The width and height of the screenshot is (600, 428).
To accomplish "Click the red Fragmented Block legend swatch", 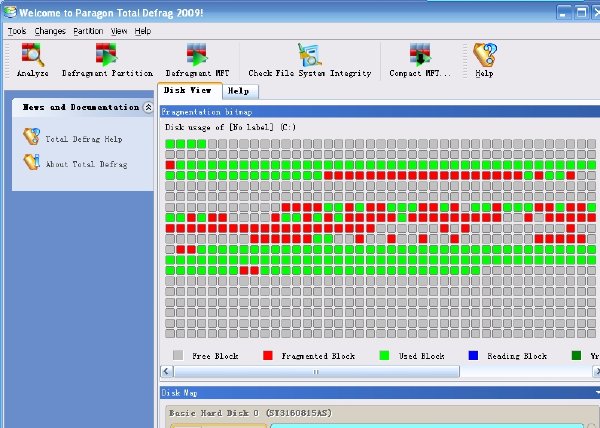I will (x=268, y=355).
